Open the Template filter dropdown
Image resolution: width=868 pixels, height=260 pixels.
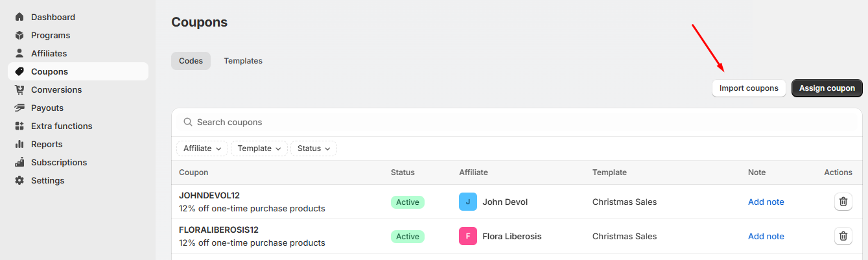[x=259, y=148]
